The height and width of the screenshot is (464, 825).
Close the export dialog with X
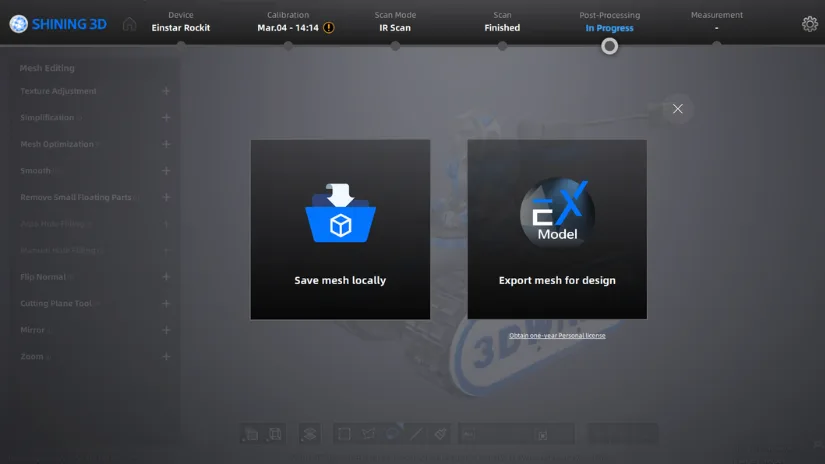[678, 109]
